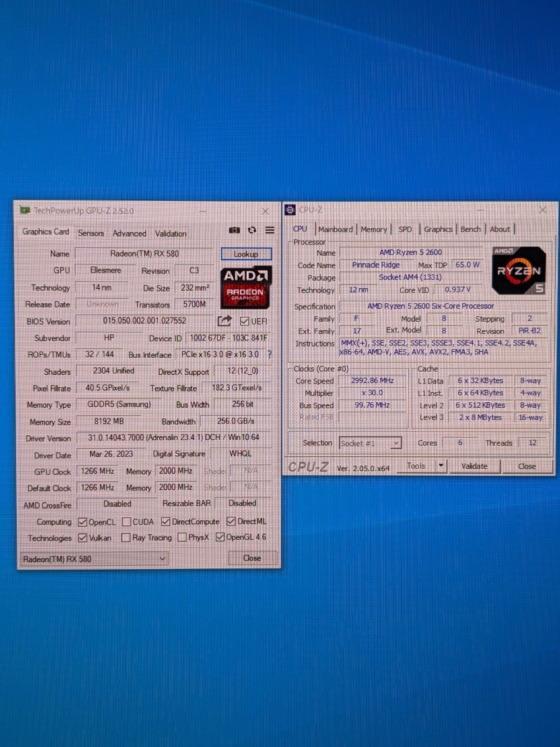Toggle the DirectCompute checkbox

[x=166, y=522]
